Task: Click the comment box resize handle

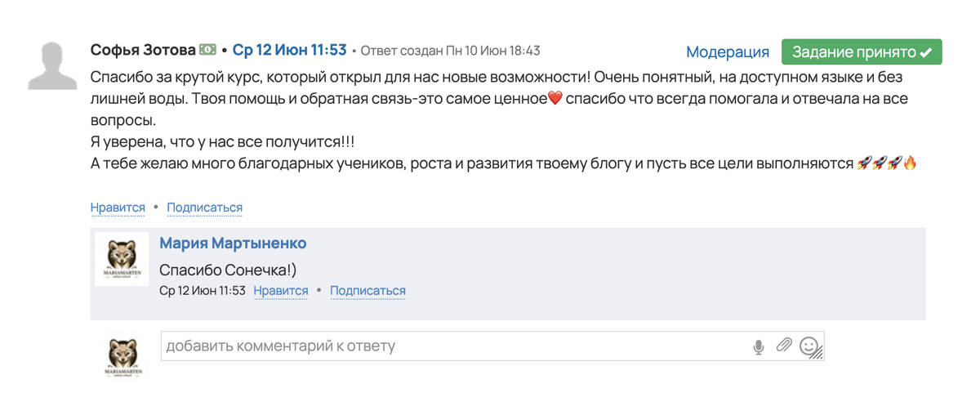Action: point(818,355)
